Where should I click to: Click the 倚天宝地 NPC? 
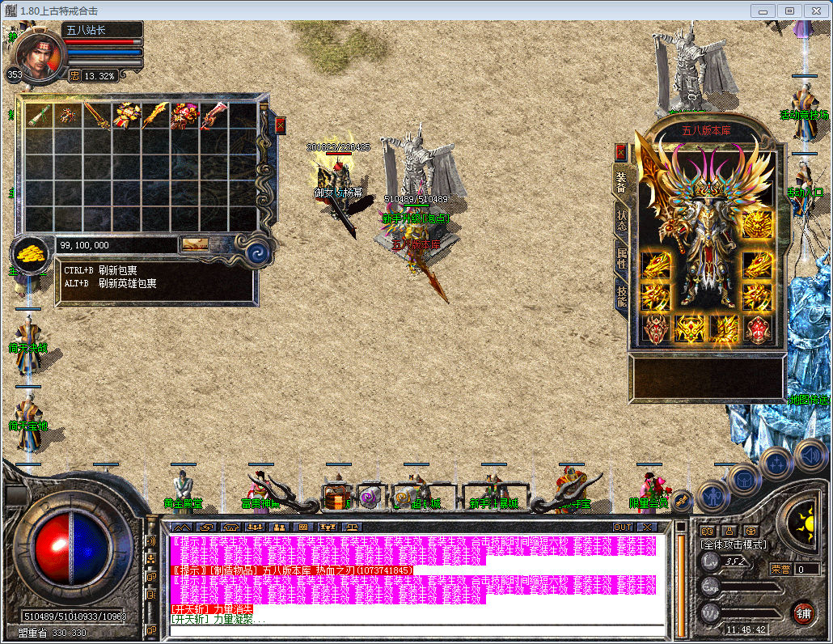28,422
